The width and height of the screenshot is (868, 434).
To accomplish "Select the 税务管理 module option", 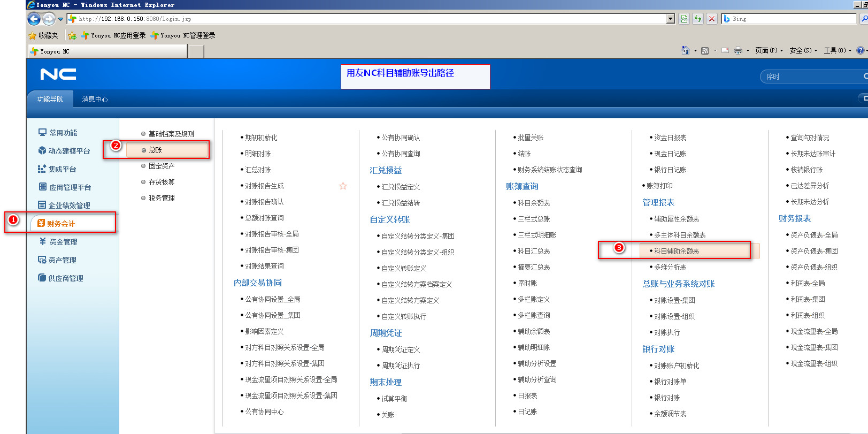I will click(161, 198).
